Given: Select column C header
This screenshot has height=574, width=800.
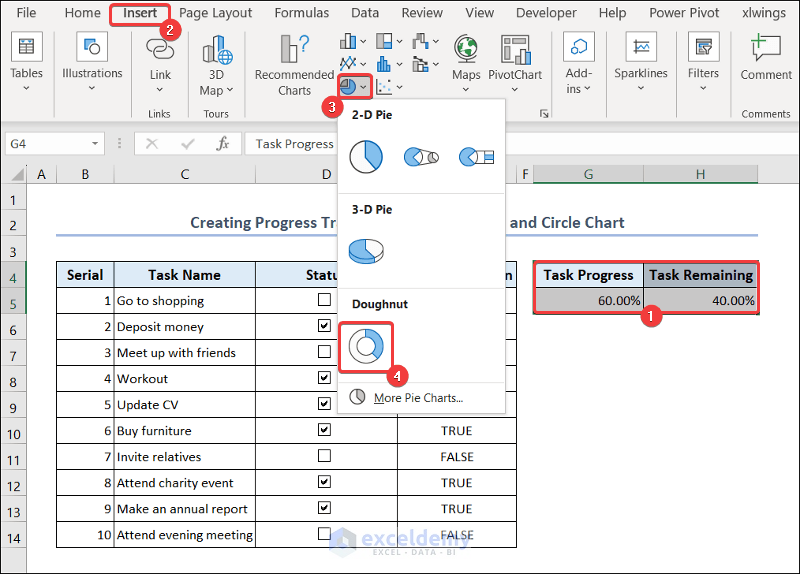Looking at the screenshot, I should click(185, 174).
